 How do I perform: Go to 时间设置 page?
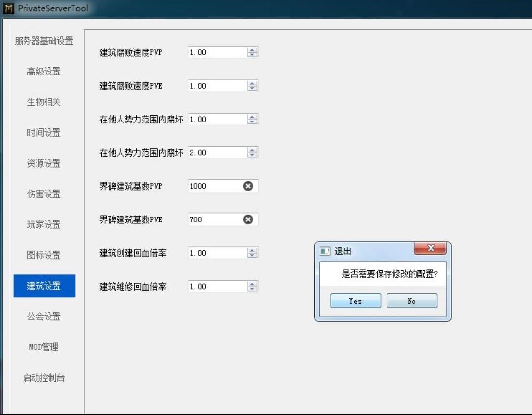(x=44, y=133)
